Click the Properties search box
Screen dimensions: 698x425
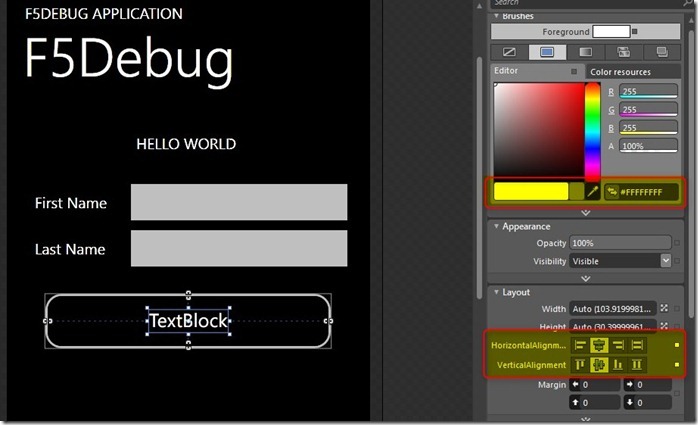(x=587, y=4)
